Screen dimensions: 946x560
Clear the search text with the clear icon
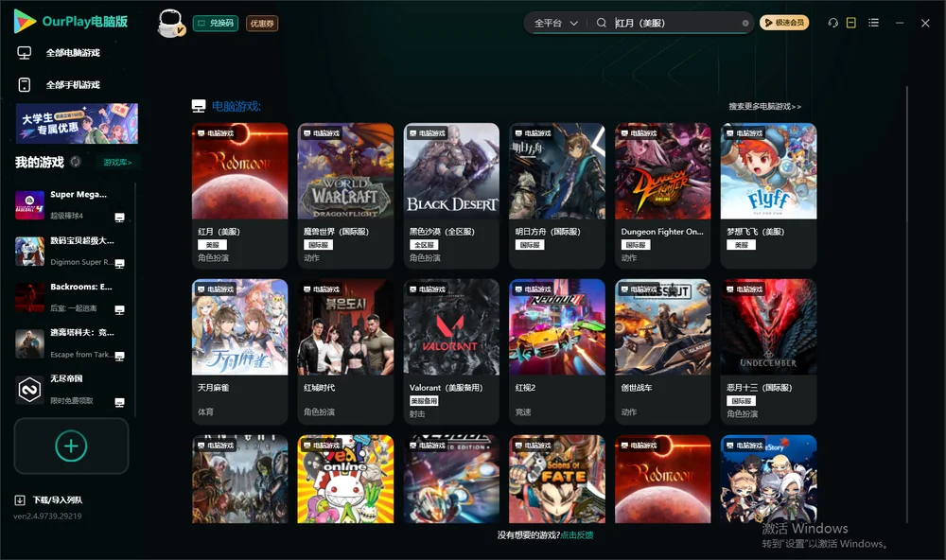[745, 23]
